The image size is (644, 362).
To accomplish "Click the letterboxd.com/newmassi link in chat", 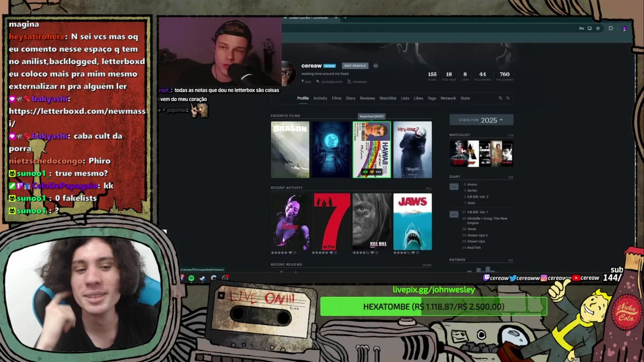I will coord(77,117).
